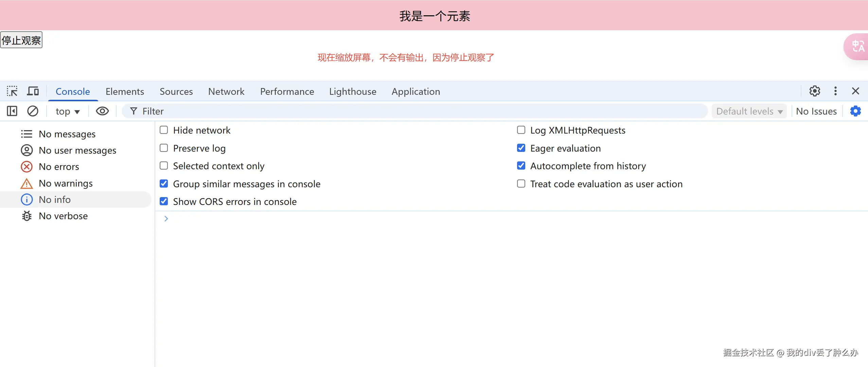The width and height of the screenshot is (868, 367).
Task: Click the clear console icon
Action: [33, 111]
